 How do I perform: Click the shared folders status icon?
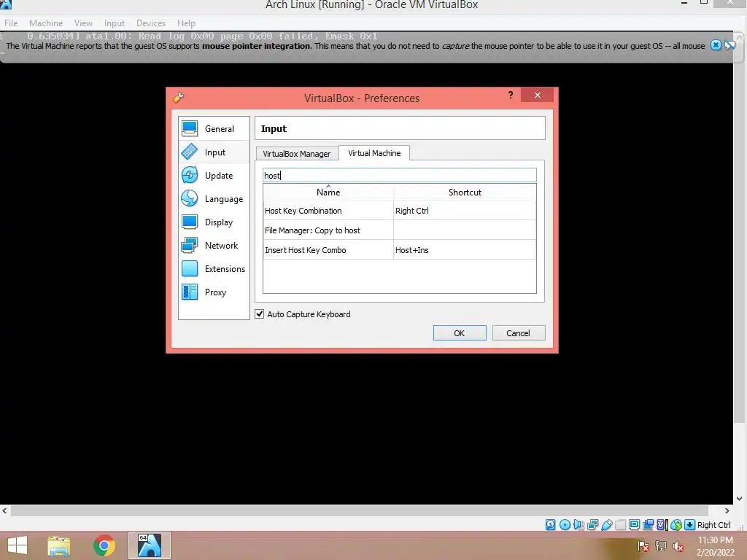tap(620, 525)
